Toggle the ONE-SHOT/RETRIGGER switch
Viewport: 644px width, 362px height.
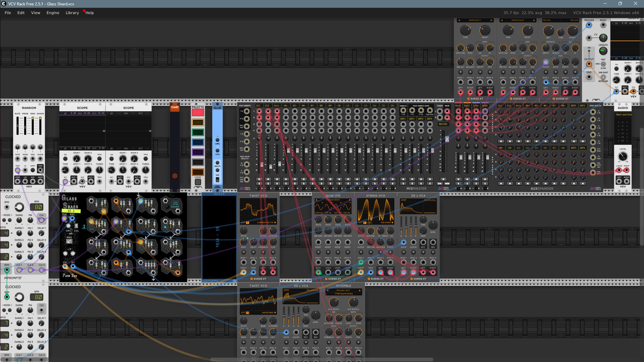603,77
